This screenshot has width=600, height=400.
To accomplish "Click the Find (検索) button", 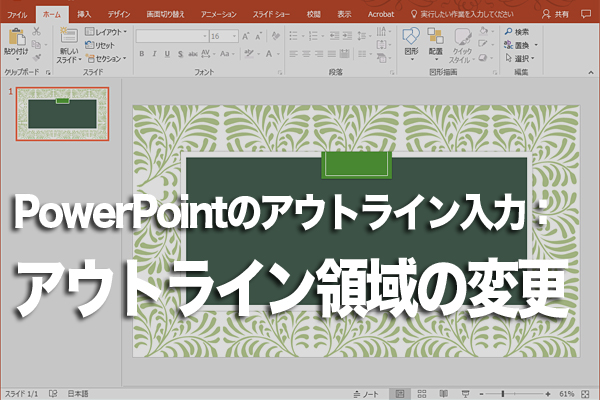I will pyautogui.click(x=517, y=32).
